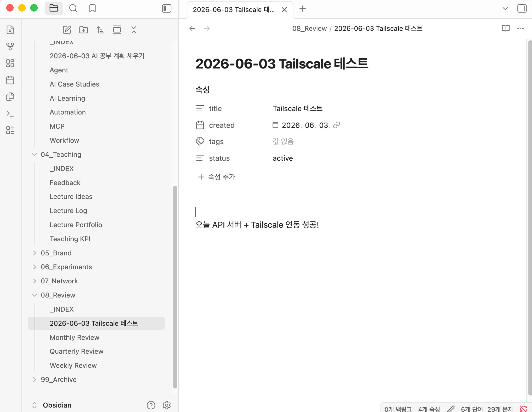
Task: Open help question mark icon
Action: [151, 405]
